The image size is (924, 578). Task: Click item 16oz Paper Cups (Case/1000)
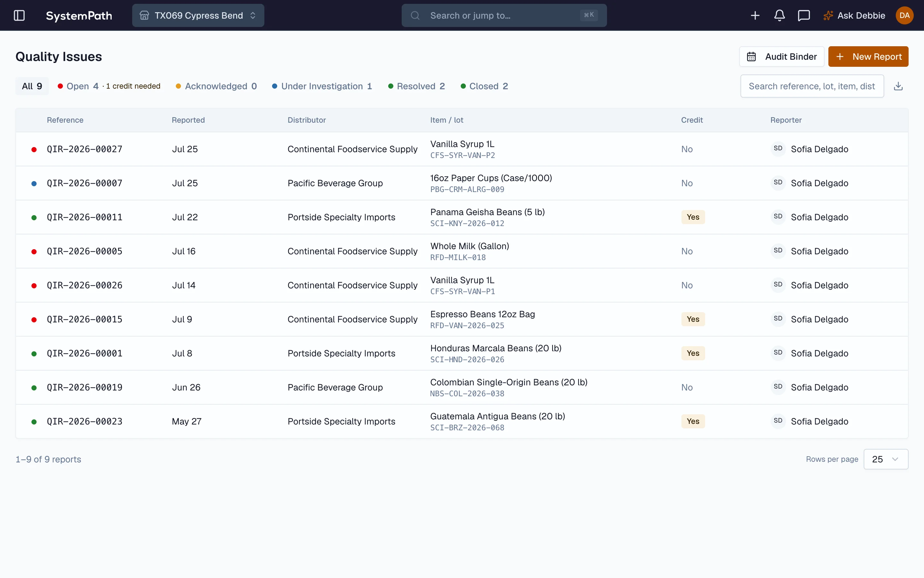[491, 178]
